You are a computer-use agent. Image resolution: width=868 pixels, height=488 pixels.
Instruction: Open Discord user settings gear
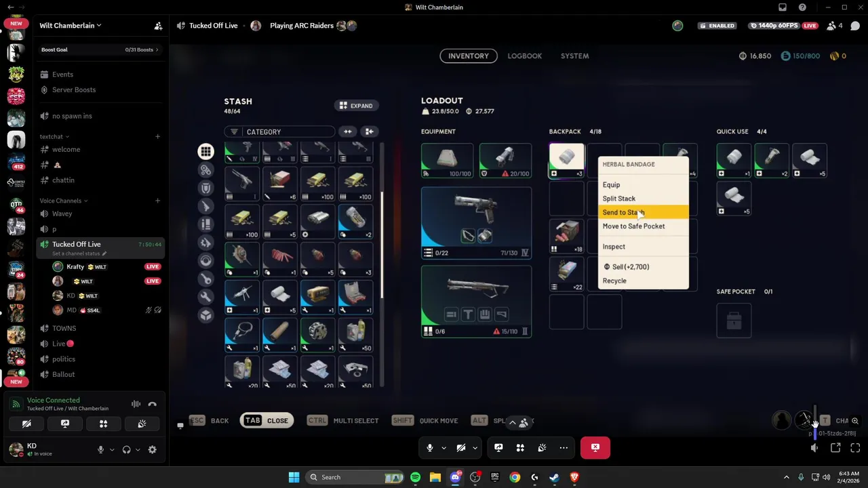click(x=152, y=449)
